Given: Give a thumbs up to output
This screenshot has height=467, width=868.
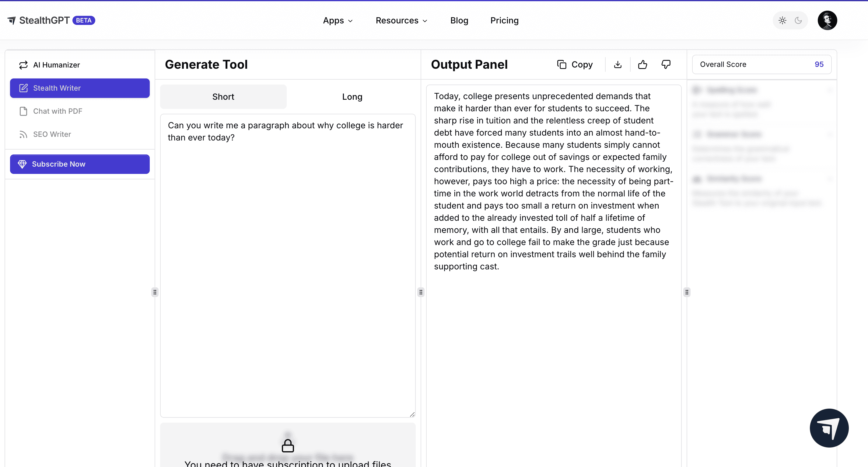Looking at the screenshot, I should click(x=642, y=64).
